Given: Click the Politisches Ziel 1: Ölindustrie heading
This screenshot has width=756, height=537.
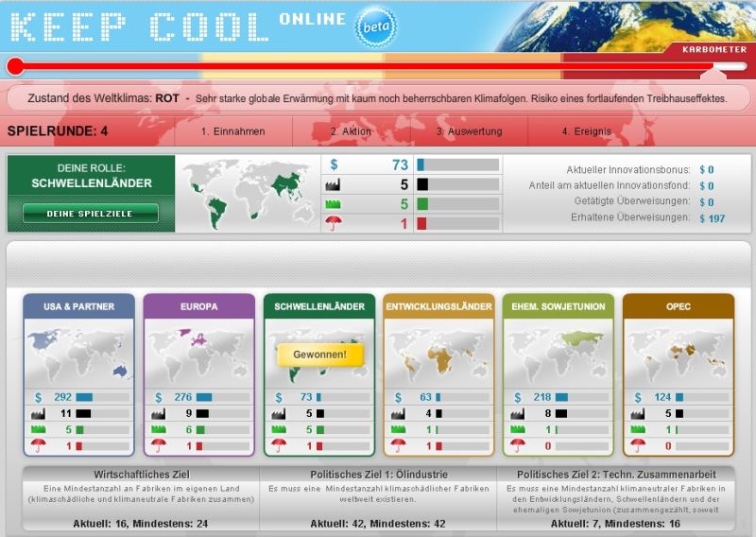Looking at the screenshot, I should tap(379, 475).
